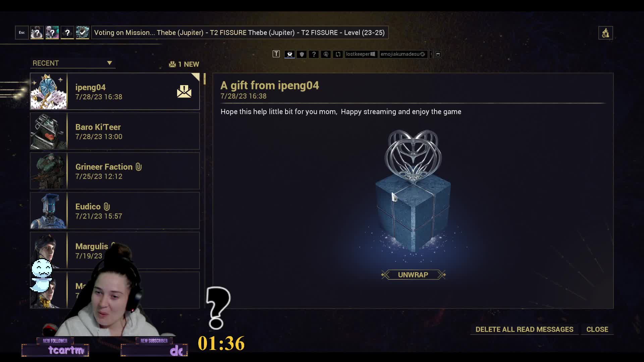This screenshot has width=644, height=362.
Task: Open the clan lotus chat tab
Action: (x=290, y=54)
